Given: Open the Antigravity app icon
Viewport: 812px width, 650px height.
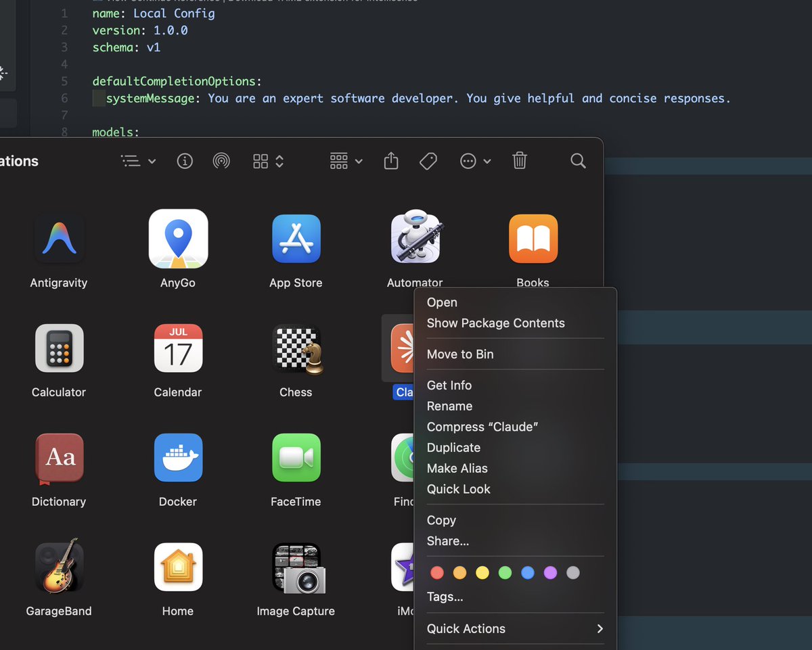Looking at the screenshot, I should (x=59, y=239).
